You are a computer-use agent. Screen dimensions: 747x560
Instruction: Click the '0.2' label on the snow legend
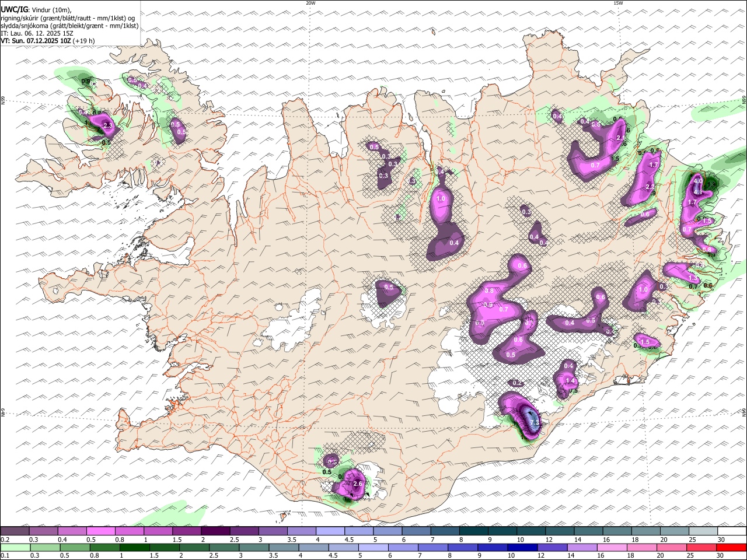coord(5,540)
